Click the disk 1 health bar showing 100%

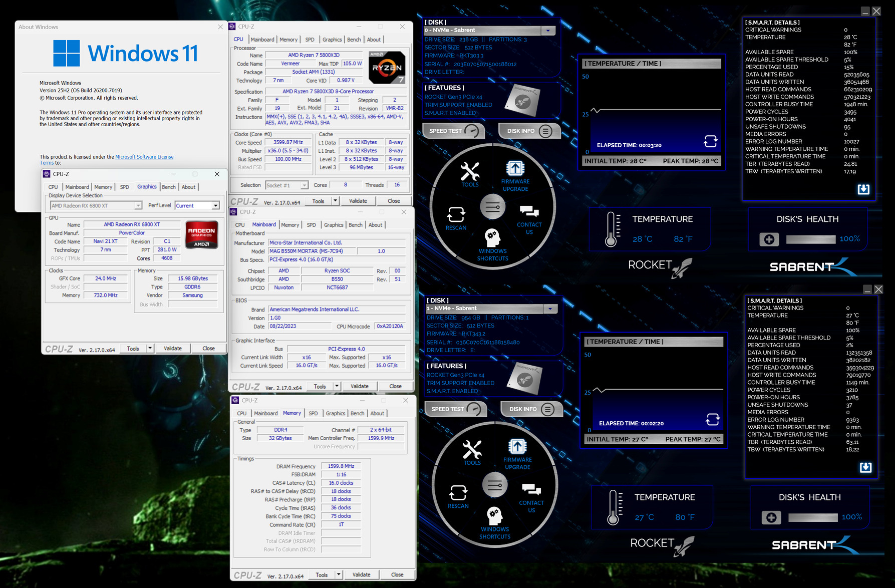pyautogui.click(x=813, y=517)
